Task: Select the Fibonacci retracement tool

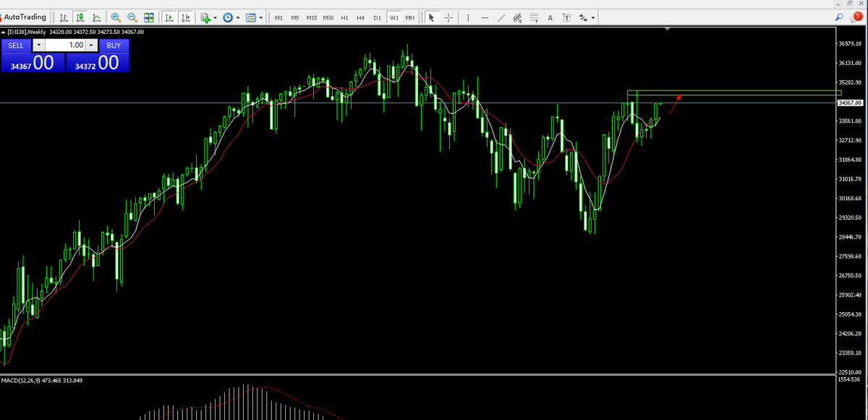Action: point(534,17)
